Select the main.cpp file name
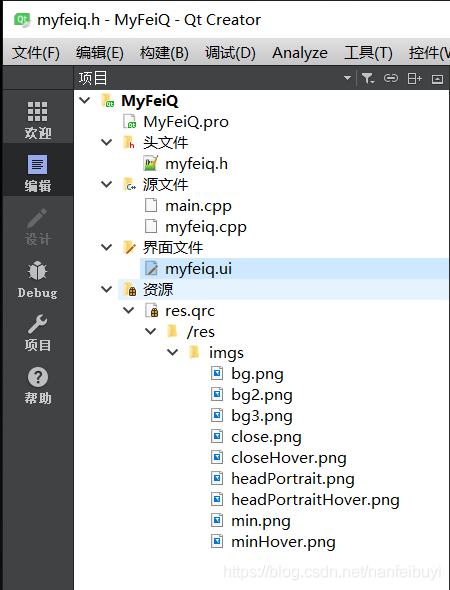This screenshot has width=450, height=590. pyautogui.click(x=198, y=206)
